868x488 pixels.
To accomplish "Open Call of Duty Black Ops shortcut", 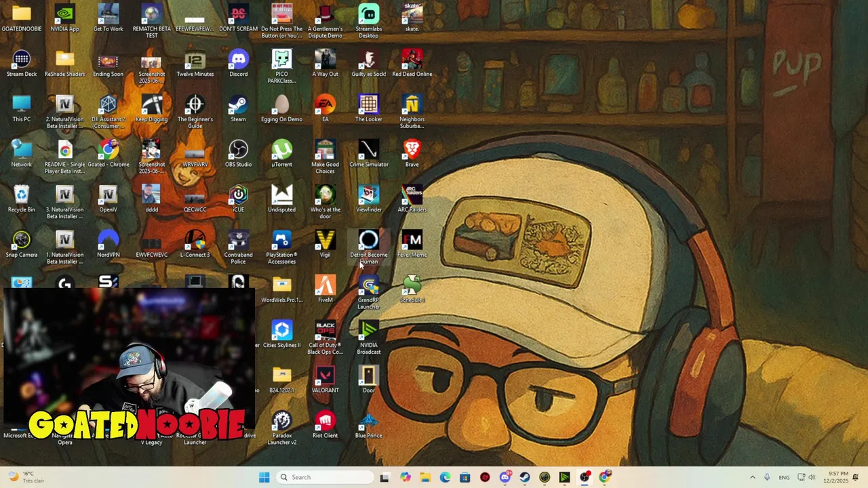I will (325, 338).
